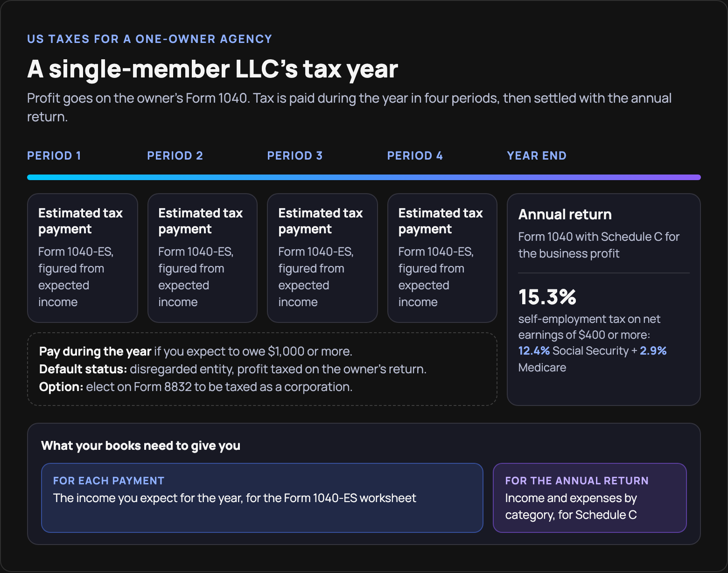Select the Estimated tax payment card under Period 2
Viewport: 728px width, 573px height.
click(x=203, y=258)
